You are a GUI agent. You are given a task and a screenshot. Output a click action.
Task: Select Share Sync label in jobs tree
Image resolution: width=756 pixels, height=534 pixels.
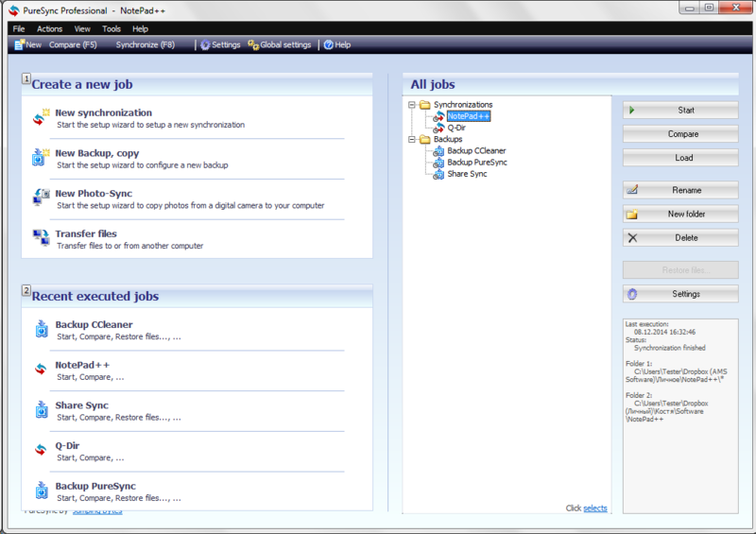pyautogui.click(x=467, y=174)
